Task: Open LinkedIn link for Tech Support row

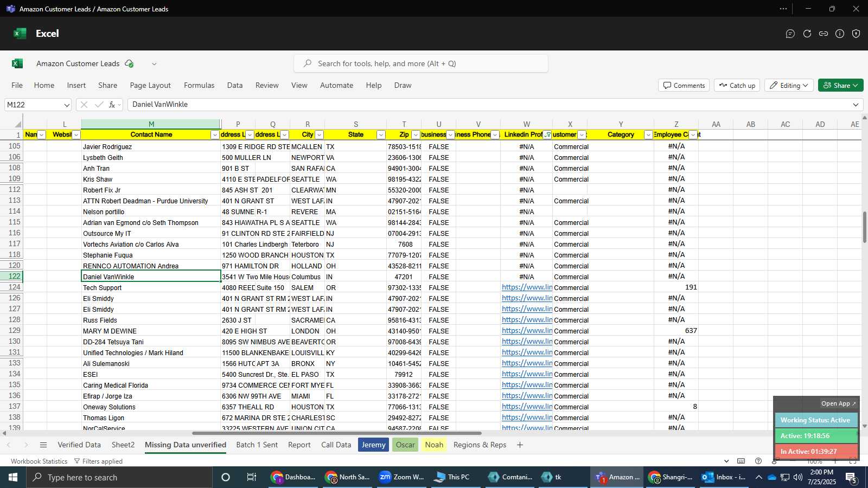Action: pos(527,287)
